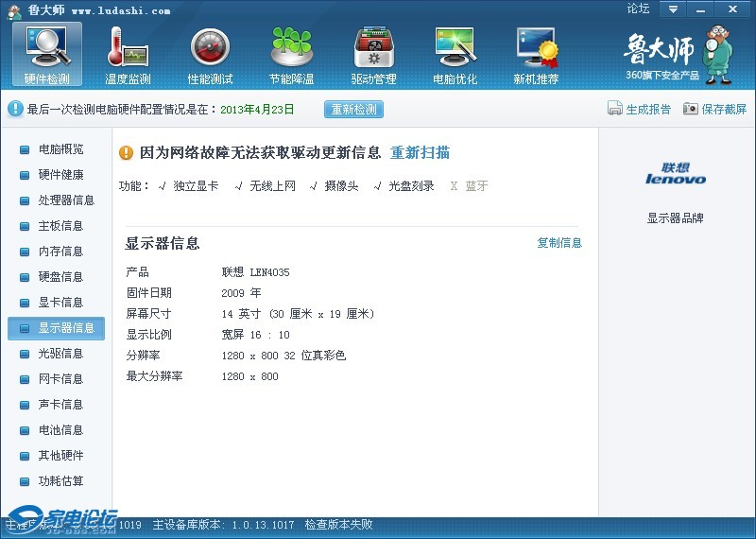Screen dimensions: 756x539
Task: Click the 重新扫描 rescan link
Action: click(x=420, y=153)
